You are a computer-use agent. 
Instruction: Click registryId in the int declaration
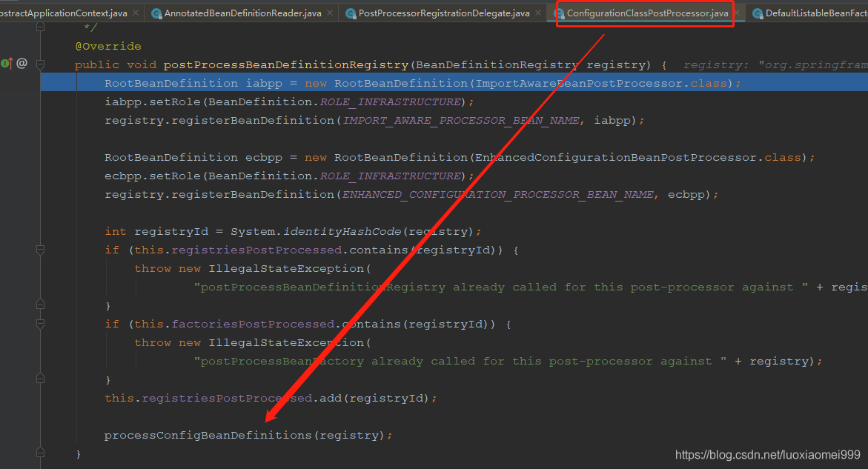pos(171,232)
